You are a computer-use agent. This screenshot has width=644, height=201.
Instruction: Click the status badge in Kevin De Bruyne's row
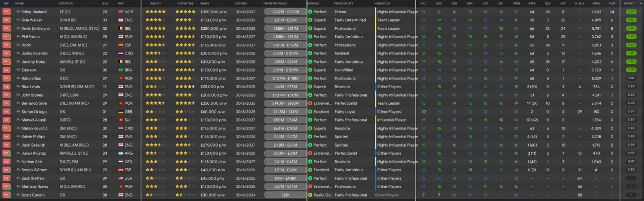click(7, 28)
